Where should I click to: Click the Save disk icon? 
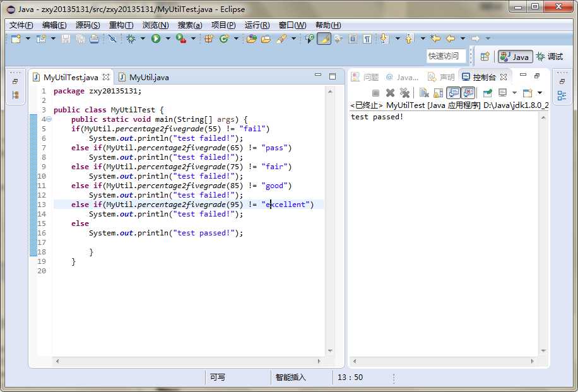click(66, 39)
